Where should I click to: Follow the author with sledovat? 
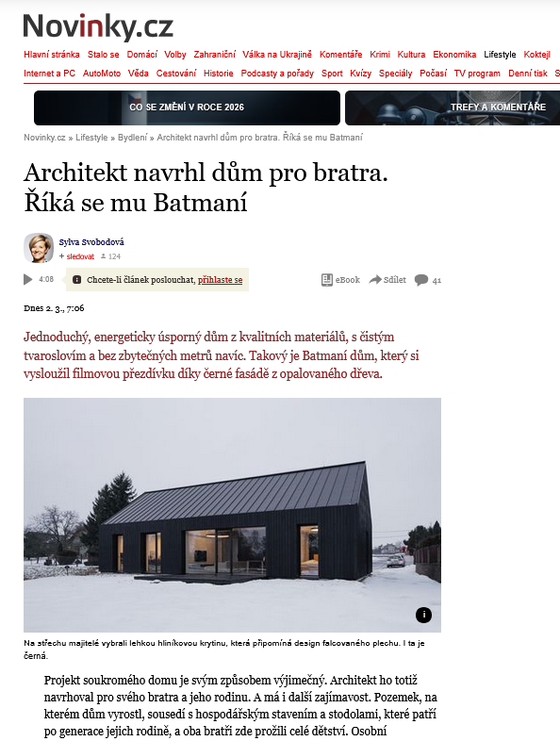76,256
